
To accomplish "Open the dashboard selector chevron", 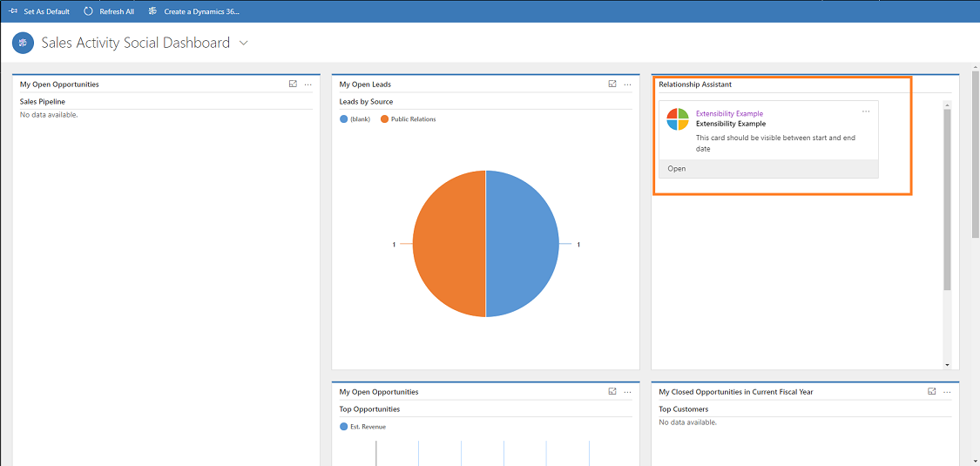I will tap(244, 43).
